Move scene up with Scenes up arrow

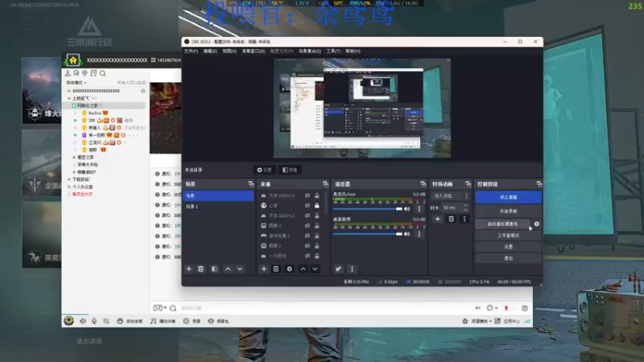(x=228, y=269)
